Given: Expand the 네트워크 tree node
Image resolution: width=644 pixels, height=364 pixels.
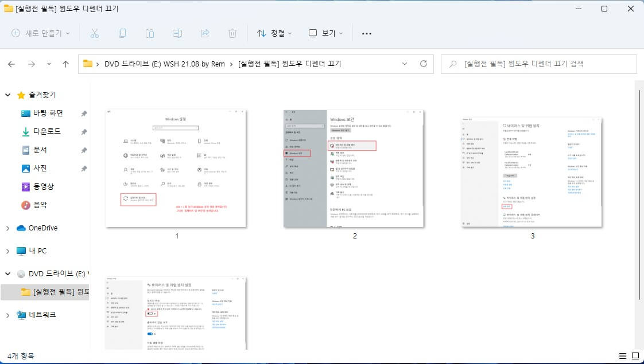Looking at the screenshot, I should (x=8, y=315).
